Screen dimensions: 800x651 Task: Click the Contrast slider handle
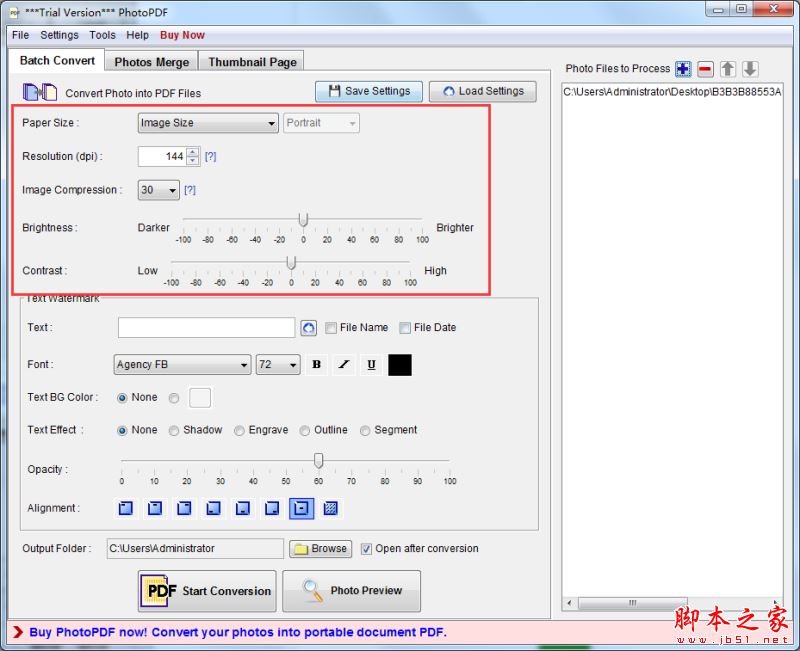pos(291,263)
